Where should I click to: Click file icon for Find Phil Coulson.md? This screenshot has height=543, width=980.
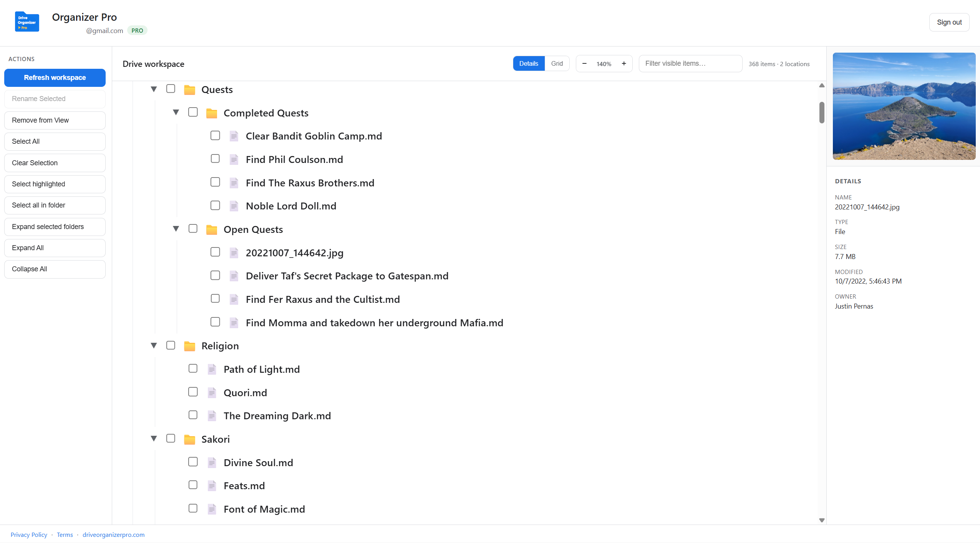pos(234,159)
